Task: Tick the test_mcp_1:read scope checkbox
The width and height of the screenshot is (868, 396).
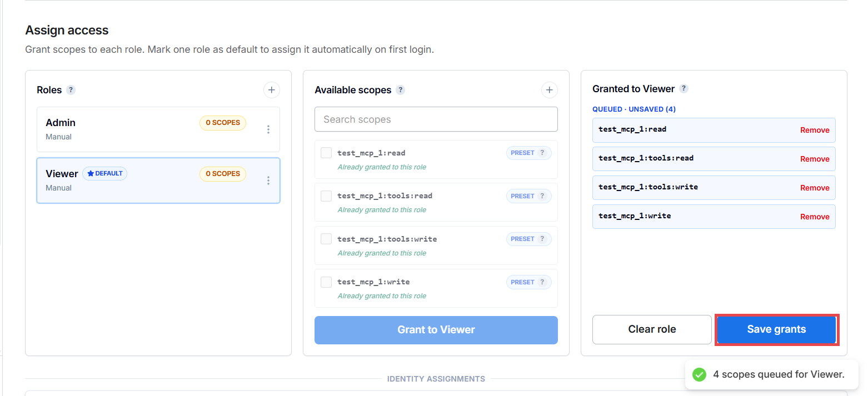Action: (x=326, y=153)
